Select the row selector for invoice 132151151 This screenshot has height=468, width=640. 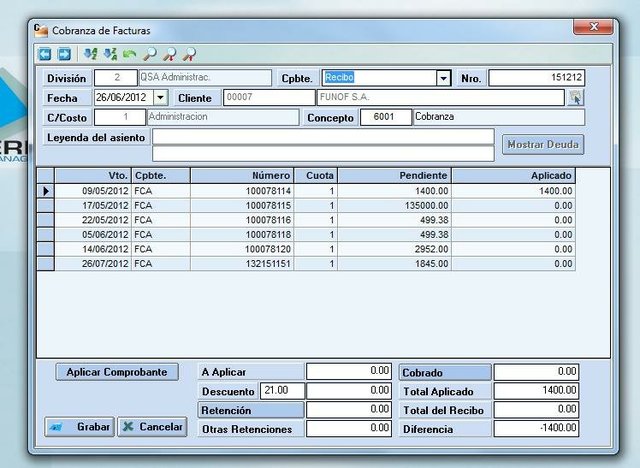(45, 264)
